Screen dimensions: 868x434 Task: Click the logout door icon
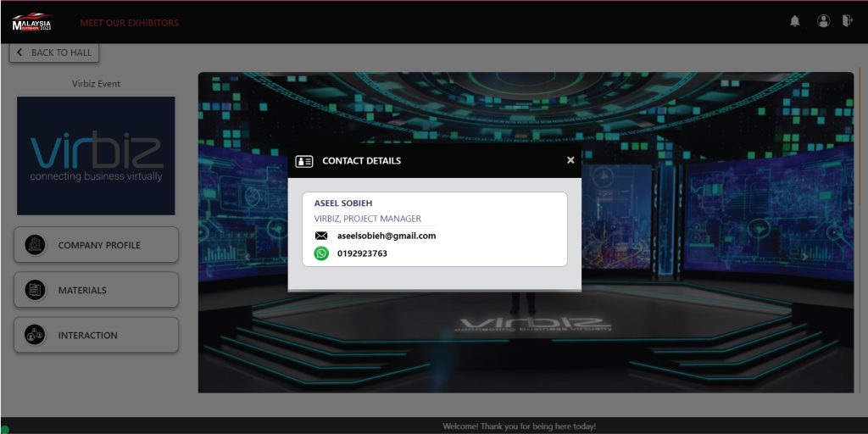(x=847, y=21)
